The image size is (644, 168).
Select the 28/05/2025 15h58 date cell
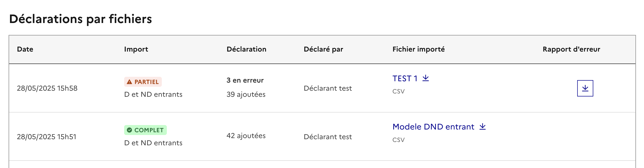[47, 88]
